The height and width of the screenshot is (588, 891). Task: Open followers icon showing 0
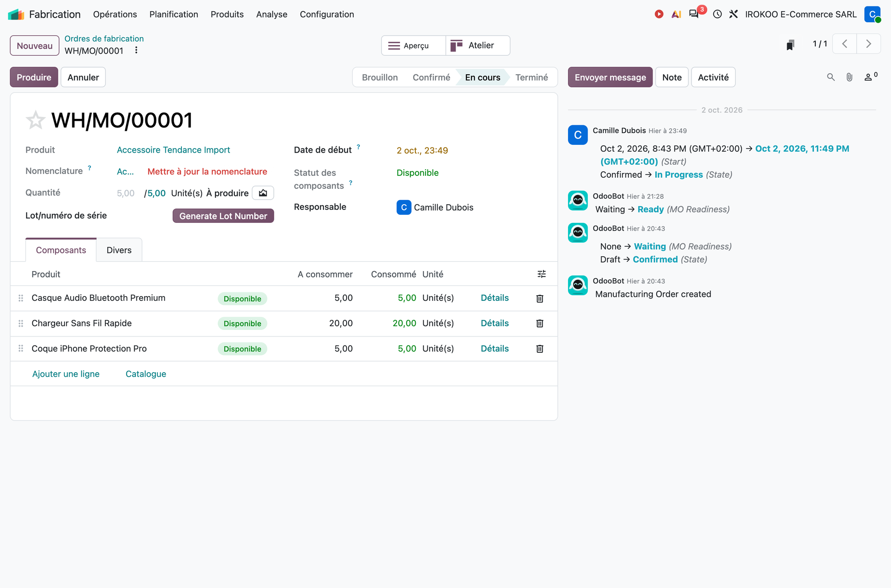pyautogui.click(x=871, y=77)
